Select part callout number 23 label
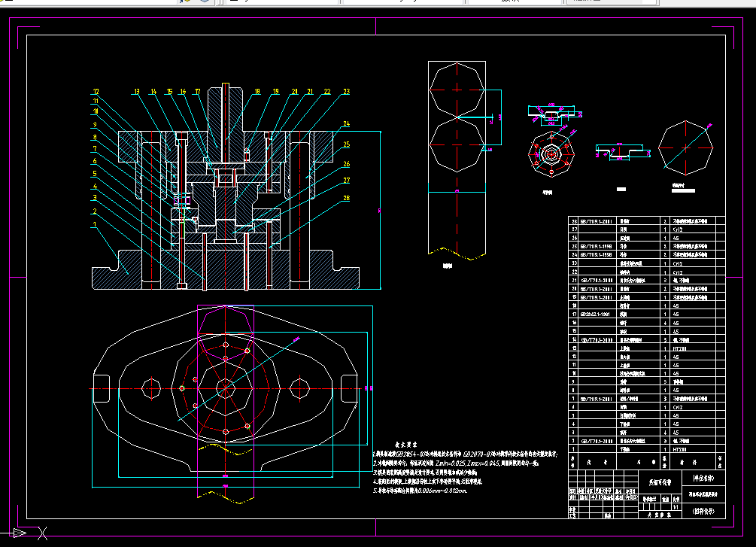The image size is (756, 547). tap(346, 92)
